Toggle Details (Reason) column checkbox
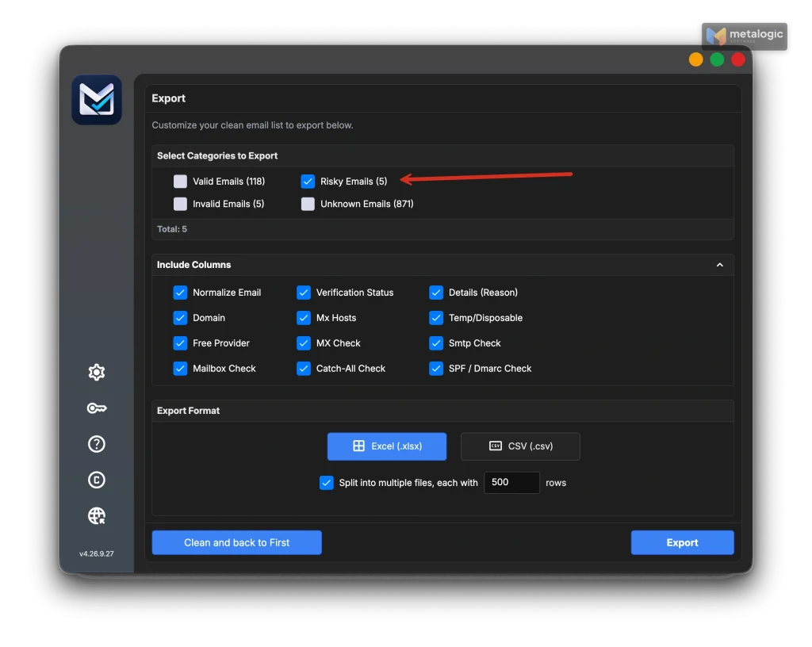 point(436,293)
